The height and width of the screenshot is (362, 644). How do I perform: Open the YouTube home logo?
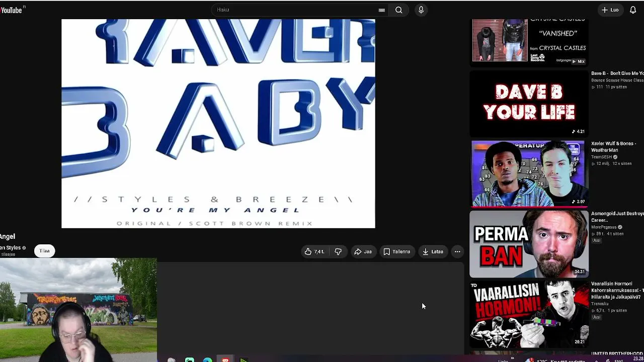click(12, 10)
